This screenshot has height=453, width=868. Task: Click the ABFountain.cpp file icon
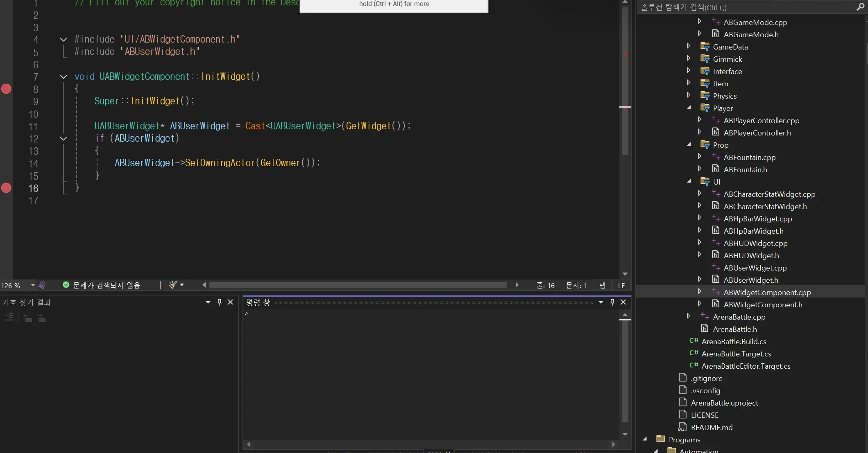[716, 157]
